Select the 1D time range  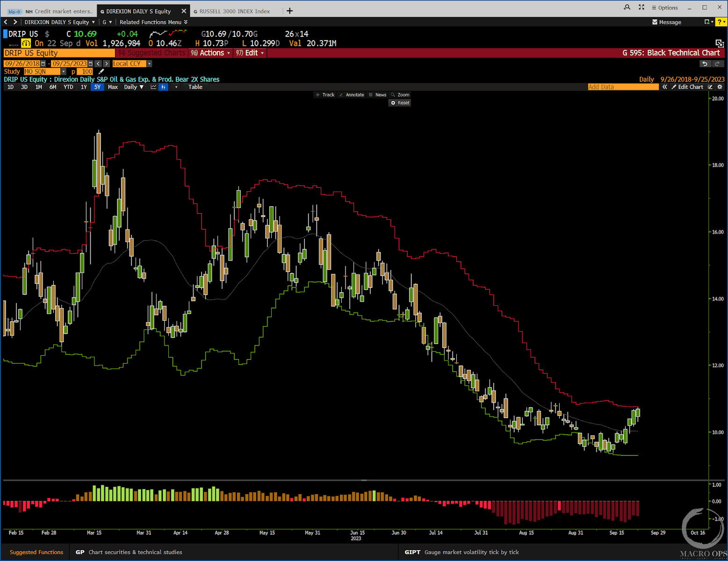(x=10, y=87)
